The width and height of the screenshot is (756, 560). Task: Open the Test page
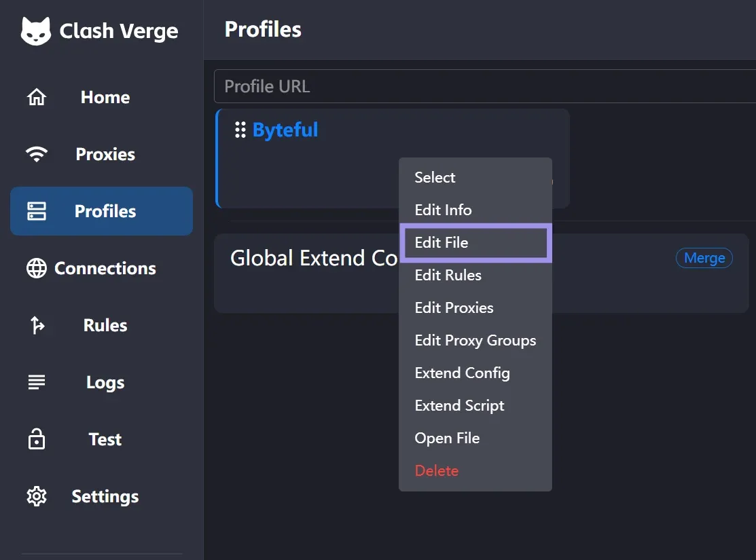[x=105, y=440]
